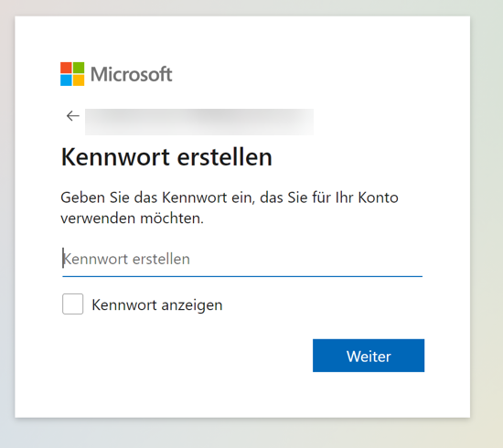Click the blurred account name beside back arrow
Image resolution: width=503 pixels, height=448 pixels.
click(199, 122)
